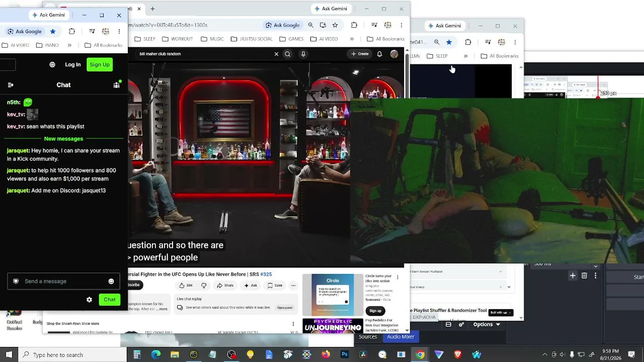
Task: Expand the OBS Options dropdown
Action: coord(487,325)
